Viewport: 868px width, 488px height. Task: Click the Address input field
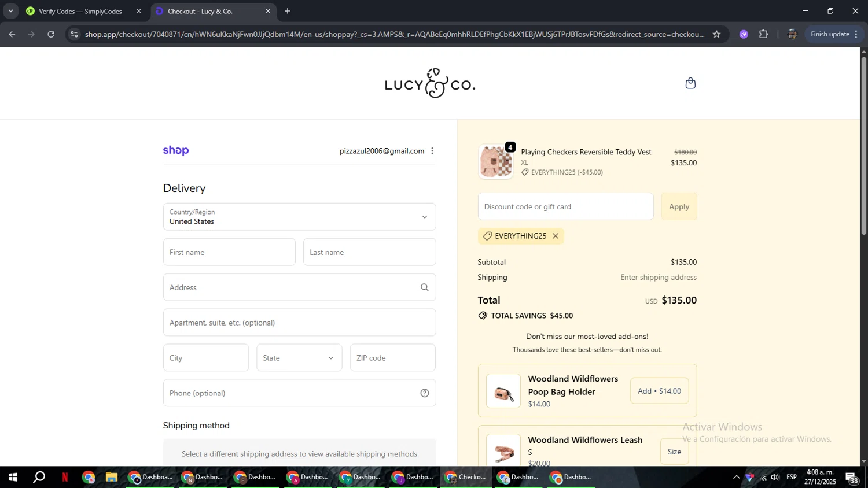(299, 287)
